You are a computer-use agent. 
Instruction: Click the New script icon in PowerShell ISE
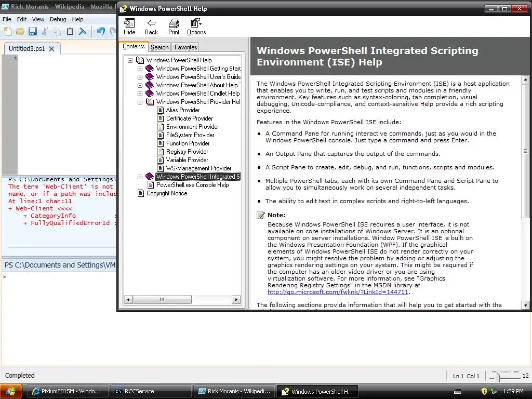[x=7, y=32]
